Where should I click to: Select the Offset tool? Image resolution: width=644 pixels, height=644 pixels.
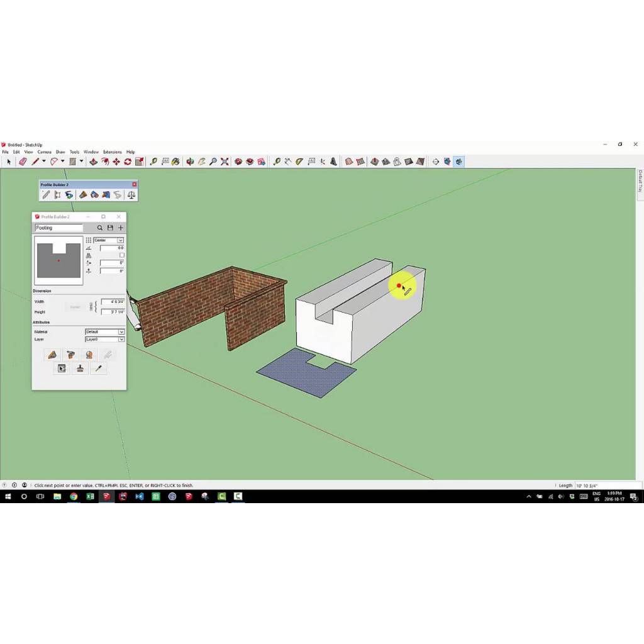(105, 162)
